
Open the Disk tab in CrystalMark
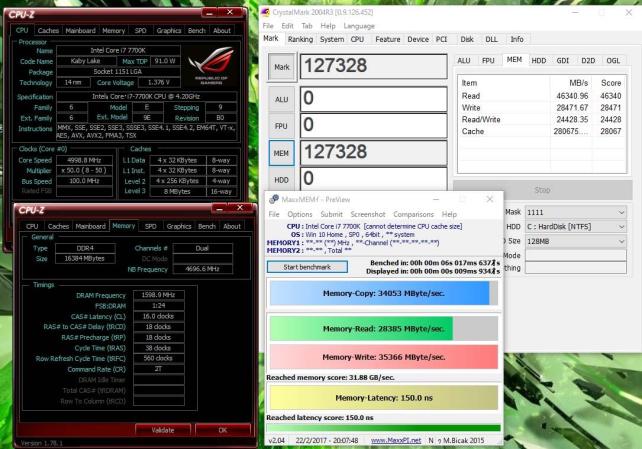(x=467, y=39)
